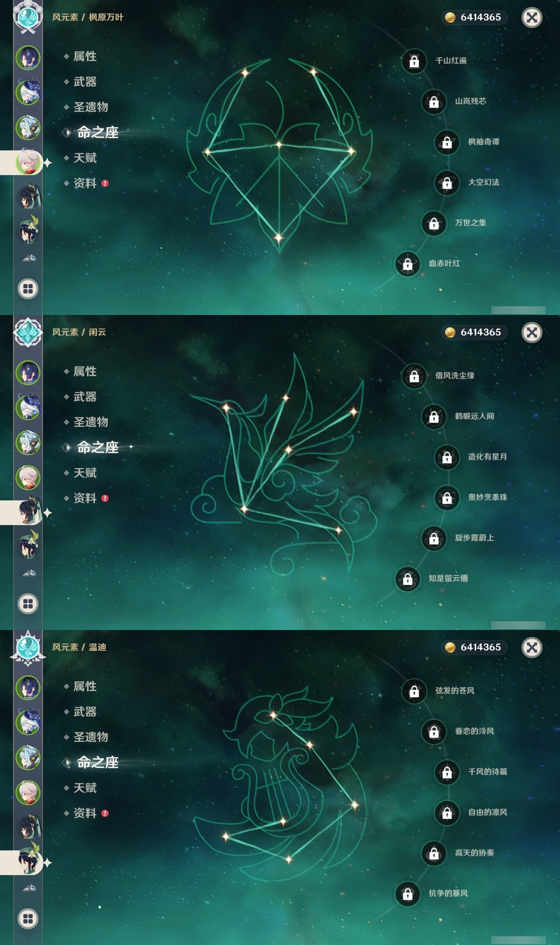560x945 pixels.
Task: Tap the 血赤叶红 lock icon
Action: (x=407, y=264)
